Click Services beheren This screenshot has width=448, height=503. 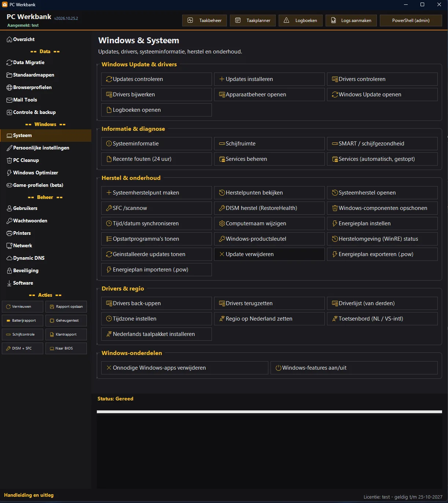coord(269,159)
